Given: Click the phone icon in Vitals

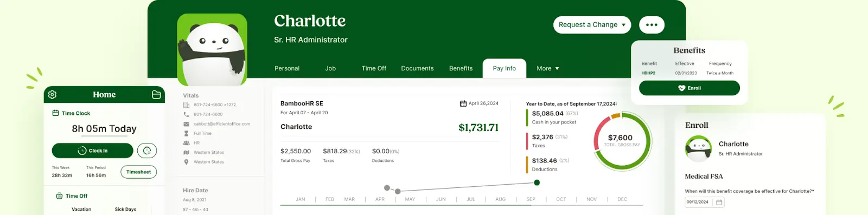Looking at the screenshot, I should (186, 114).
